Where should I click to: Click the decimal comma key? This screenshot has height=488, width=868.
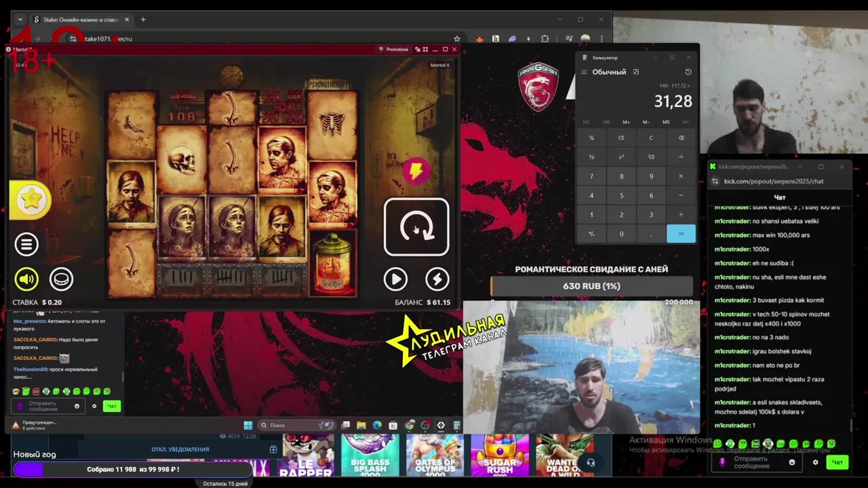(651, 234)
